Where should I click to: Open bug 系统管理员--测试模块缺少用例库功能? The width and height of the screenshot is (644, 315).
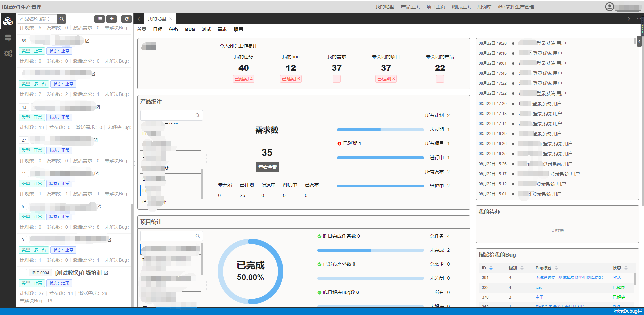tap(569, 278)
